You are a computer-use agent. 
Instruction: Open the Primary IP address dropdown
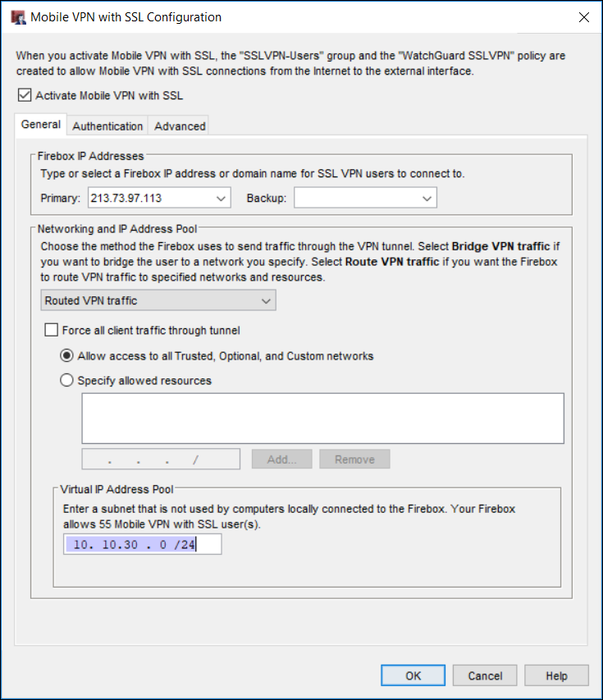(222, 198)
